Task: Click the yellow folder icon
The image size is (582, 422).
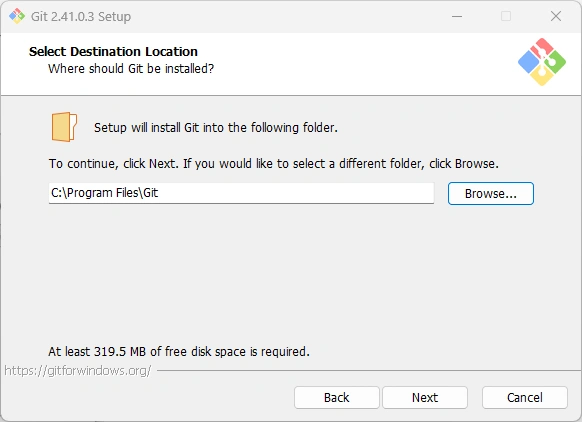Action: pyautogui.click(x=64, y=127)
